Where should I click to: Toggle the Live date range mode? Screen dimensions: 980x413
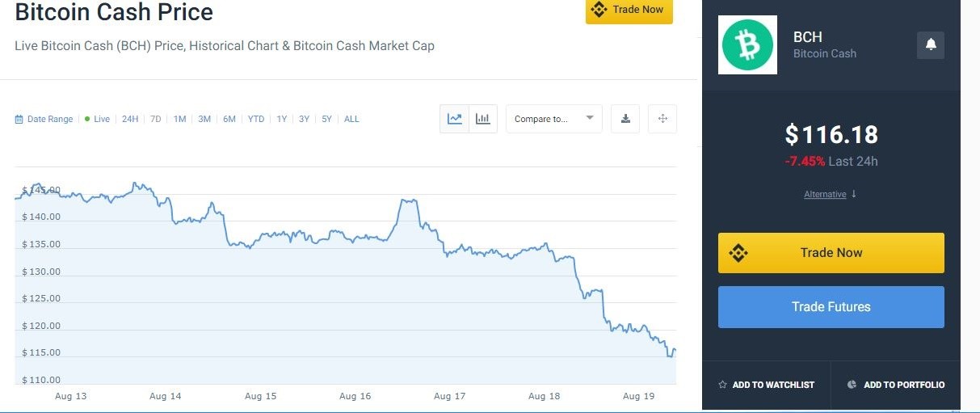pos(97,119)
